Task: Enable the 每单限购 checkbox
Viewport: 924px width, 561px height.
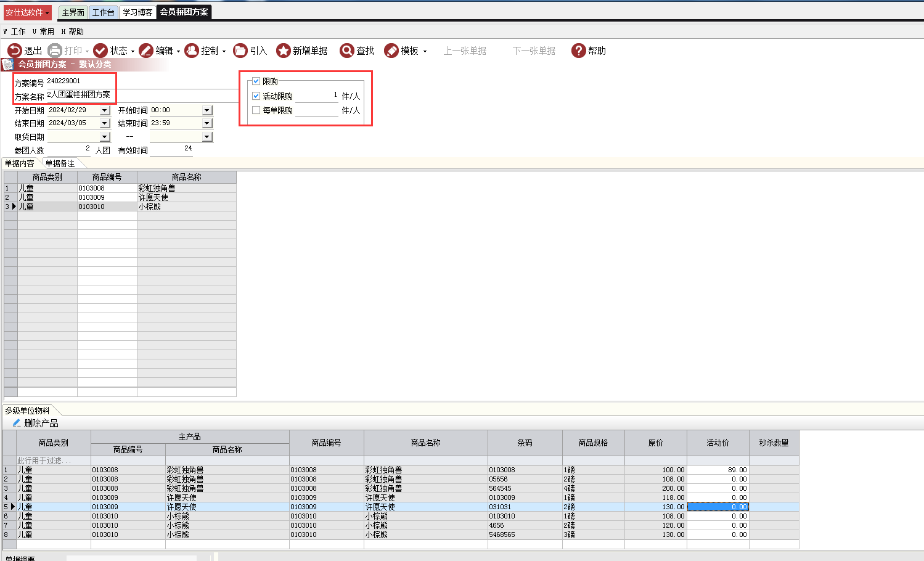Action: pos(256,110)
